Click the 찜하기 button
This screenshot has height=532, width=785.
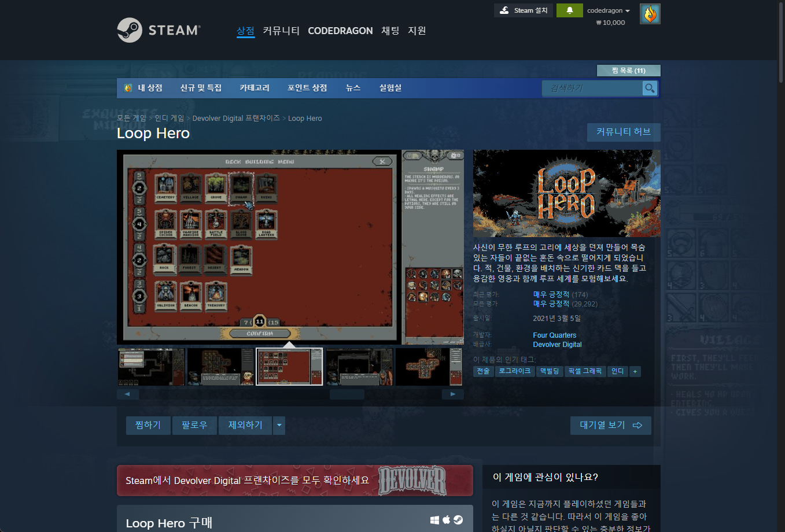coord(148,425)
